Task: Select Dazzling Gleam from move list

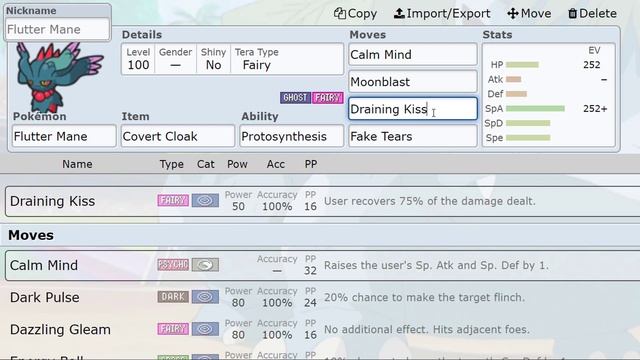Action: 322,330
